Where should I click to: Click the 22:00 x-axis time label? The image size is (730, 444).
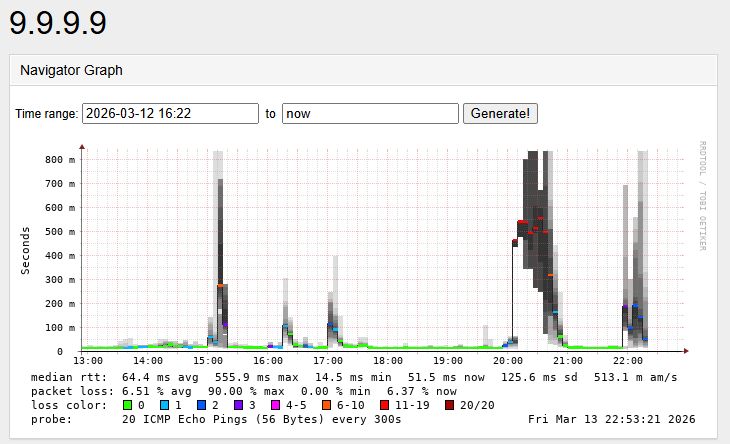pos(628,361)
